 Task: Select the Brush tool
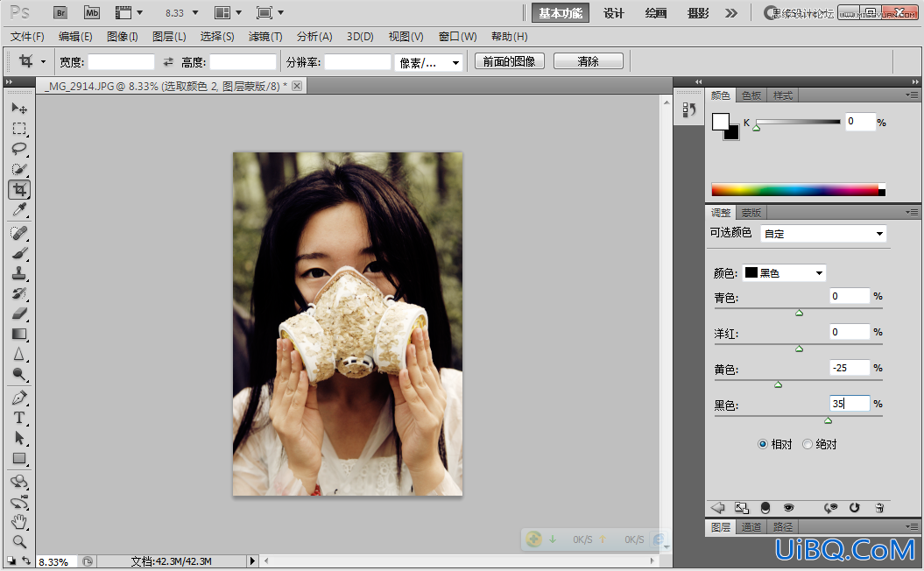pos(19,253)
